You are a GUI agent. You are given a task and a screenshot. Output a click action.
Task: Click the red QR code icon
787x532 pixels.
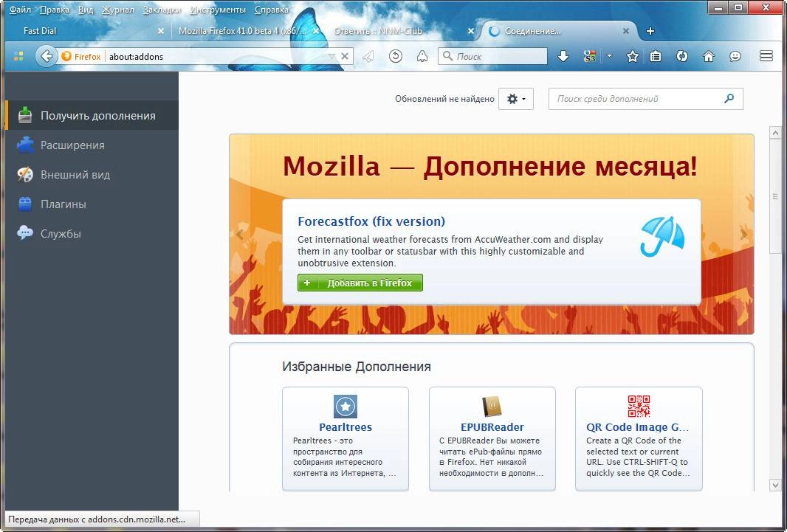639,407
